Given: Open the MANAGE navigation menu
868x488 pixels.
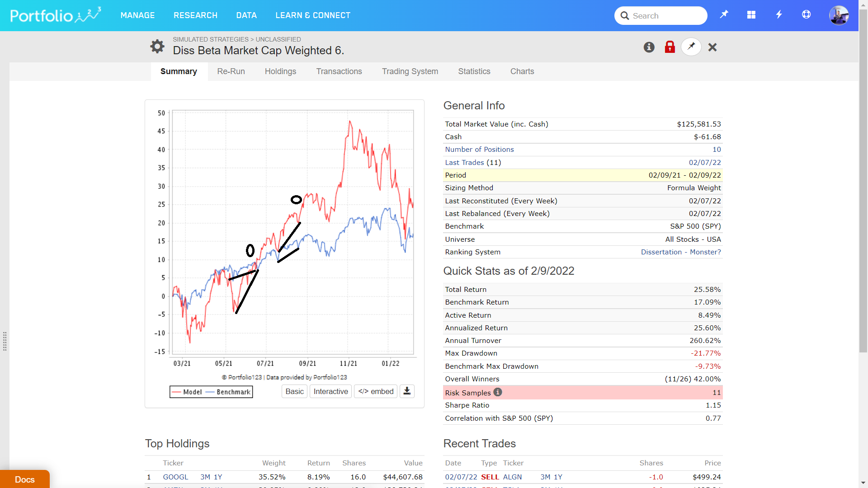Looking at the screenshot, I should point(137,15).
